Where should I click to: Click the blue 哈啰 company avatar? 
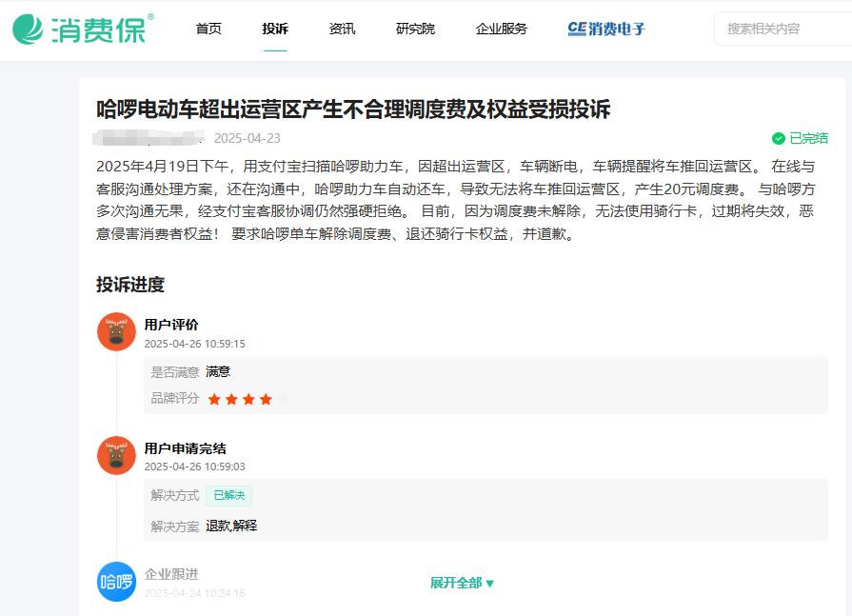tap(116, 582)
